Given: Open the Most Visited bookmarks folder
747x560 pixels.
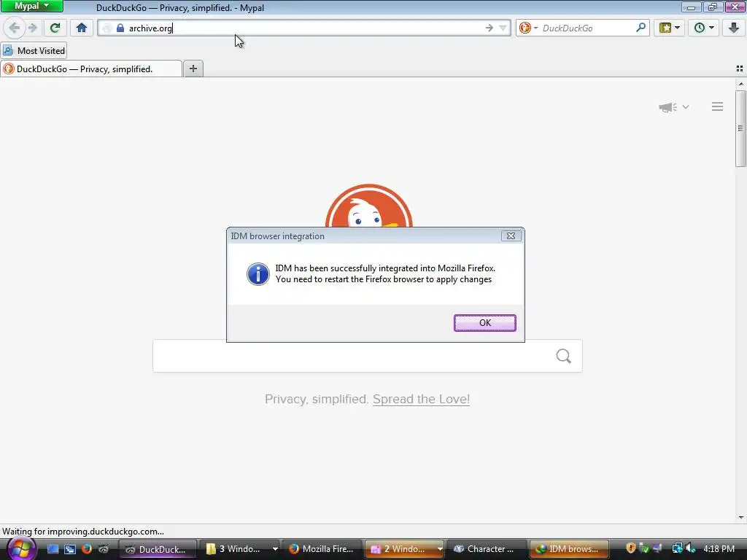Looking at the screenshot, I should (x=34, y=50).
